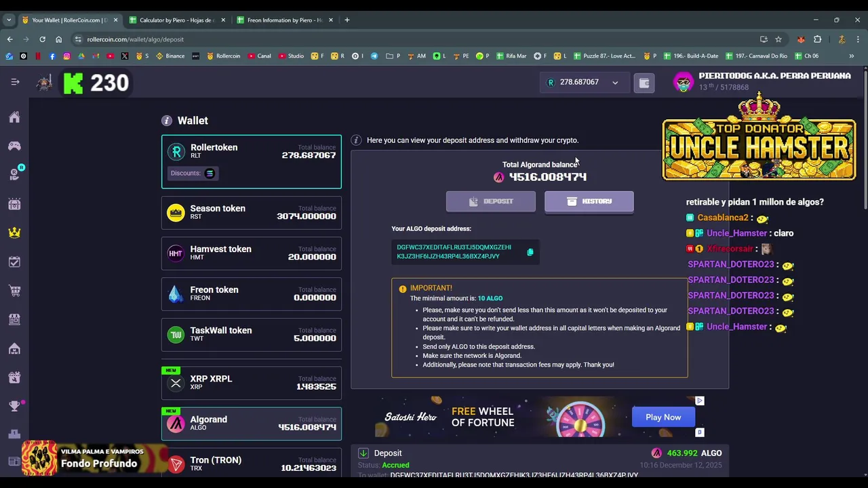
Task: Click the browser reload button
Action: 42,39
